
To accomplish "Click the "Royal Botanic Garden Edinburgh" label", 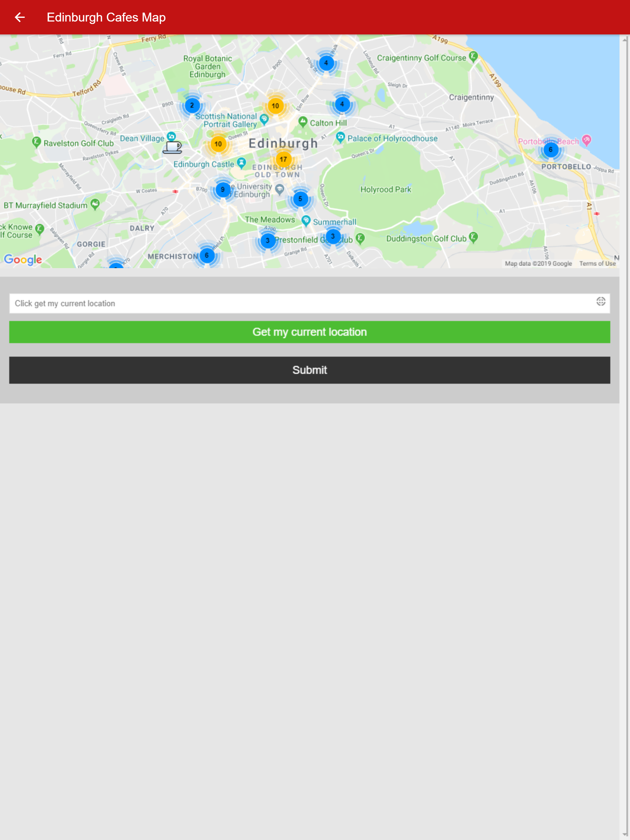I will tap(207, 66).
